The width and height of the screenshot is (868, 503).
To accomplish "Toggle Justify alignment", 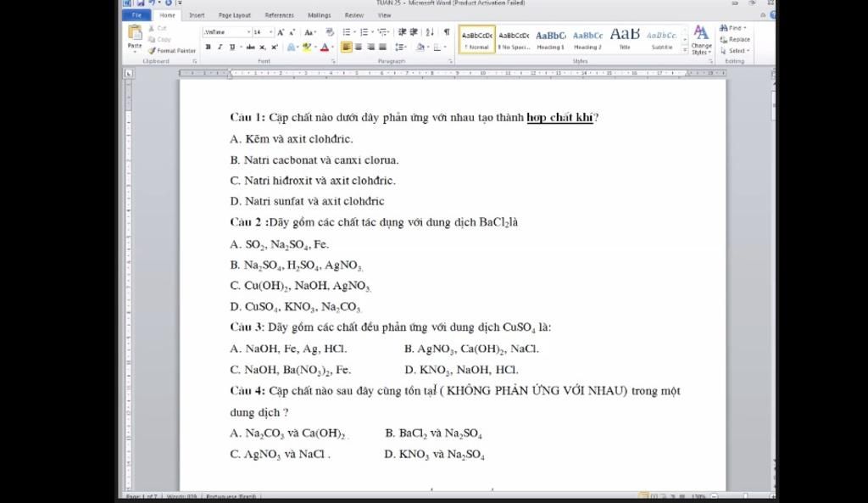I will coord(382,48).
